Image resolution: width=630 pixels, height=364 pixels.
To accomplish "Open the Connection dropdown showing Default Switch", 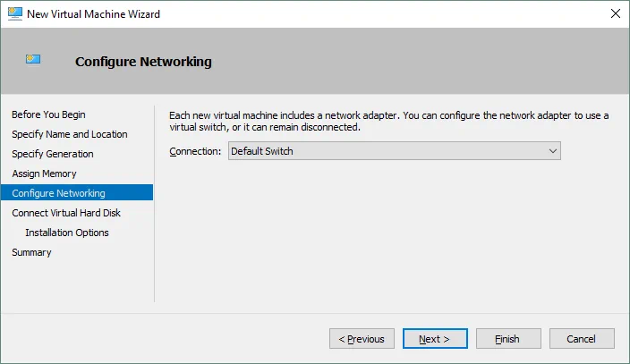I will tap(395, 151).
